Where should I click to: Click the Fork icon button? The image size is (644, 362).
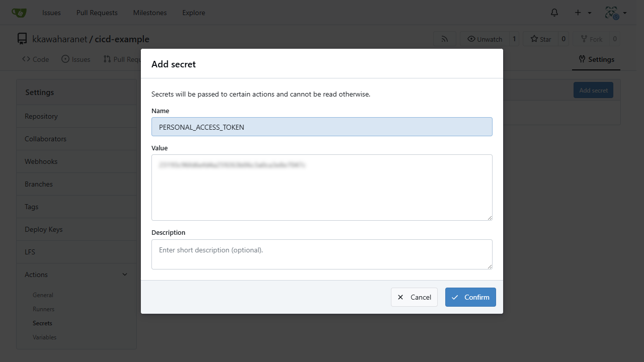click(591, 39)
